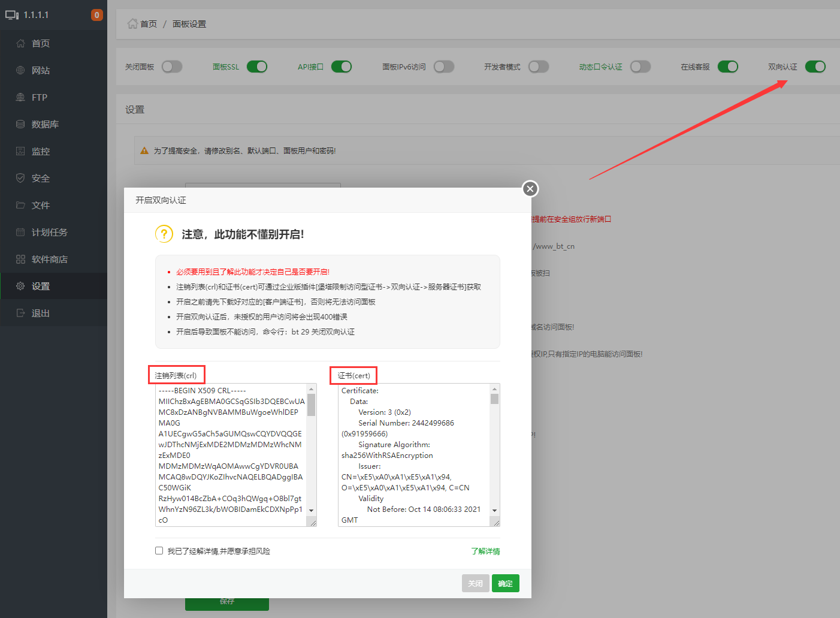Click the cert textarea resize handle

point(496,523)
